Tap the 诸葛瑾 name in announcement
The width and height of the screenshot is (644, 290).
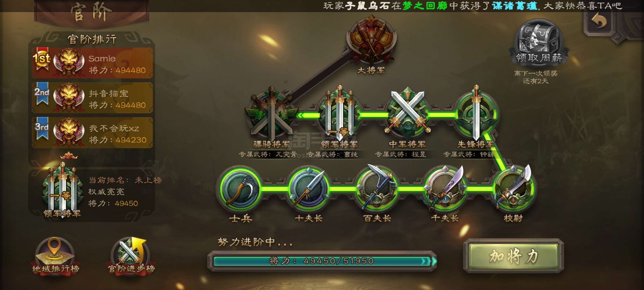[515, 6]
